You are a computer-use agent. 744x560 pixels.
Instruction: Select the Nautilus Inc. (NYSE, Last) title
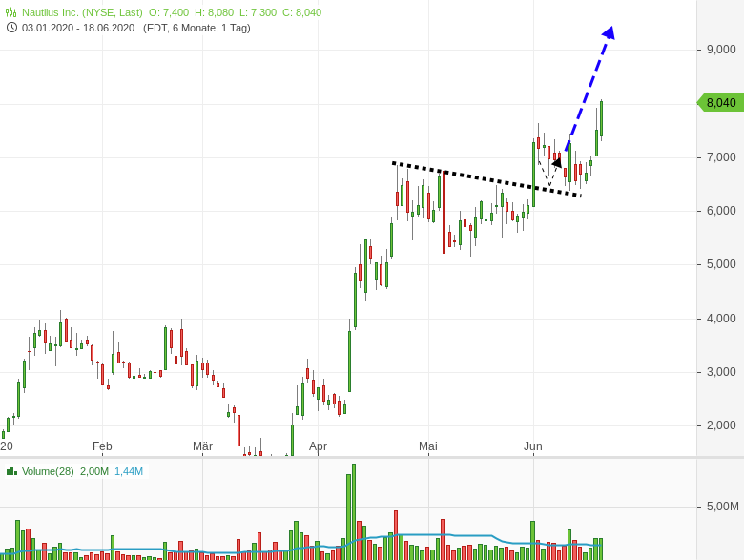point(82,12)
